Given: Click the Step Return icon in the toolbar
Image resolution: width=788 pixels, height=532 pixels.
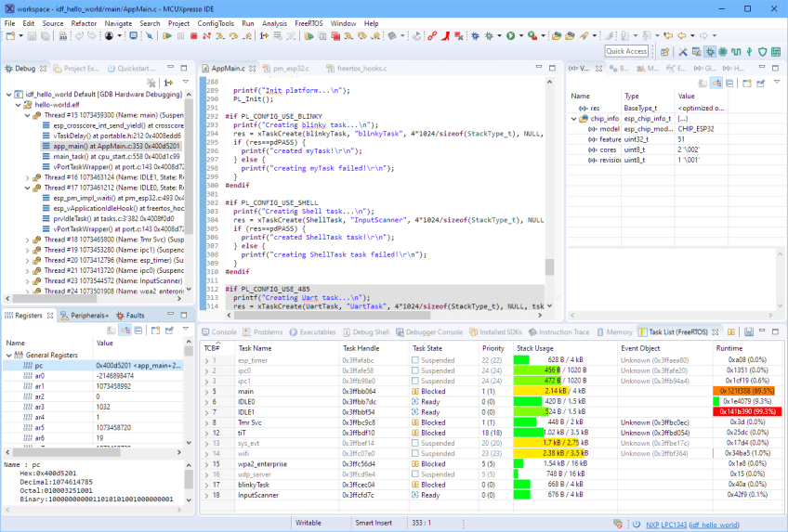Looking at the screenshot, I should [x=247, y=35].
